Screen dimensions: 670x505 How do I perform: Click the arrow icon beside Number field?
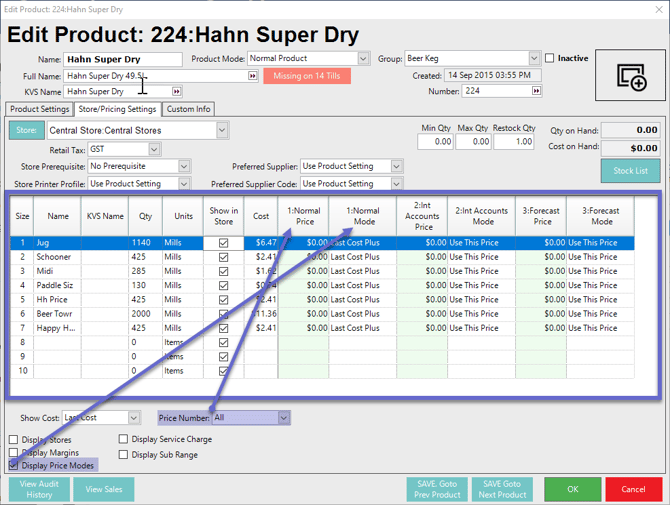[x=537, y=91]
